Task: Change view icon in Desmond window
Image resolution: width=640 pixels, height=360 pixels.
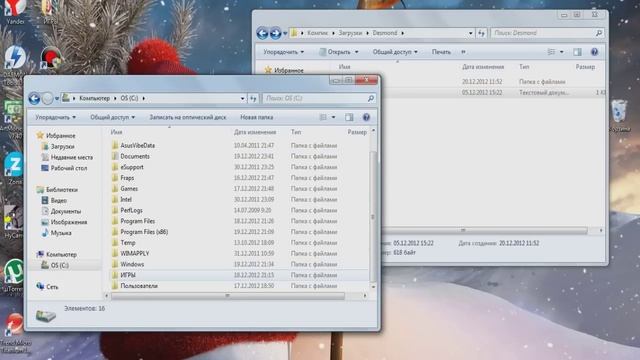Action: pyautogui.click(x=551, y=52)
